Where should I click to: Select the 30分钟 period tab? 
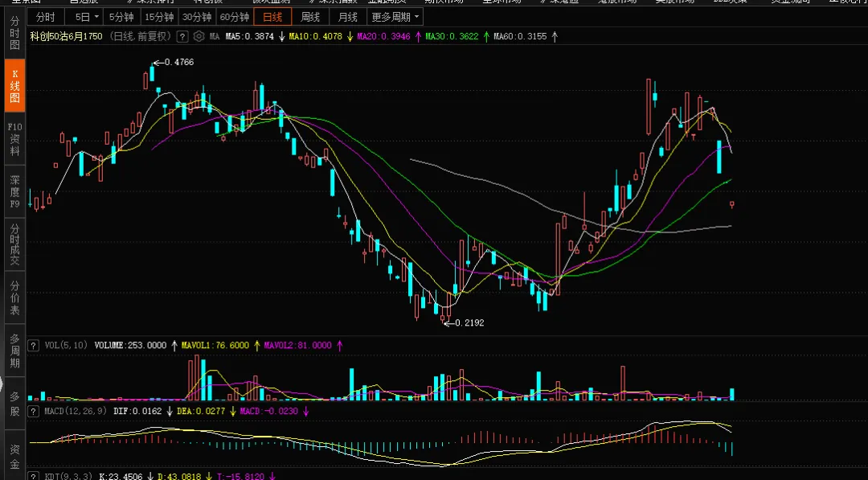(197, 17)
